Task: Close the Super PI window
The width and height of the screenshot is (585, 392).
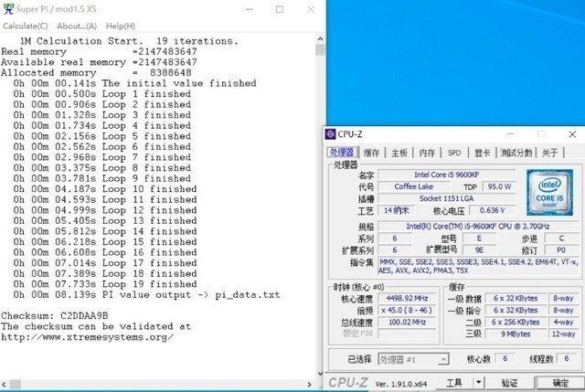Action: tap(311, 9)
